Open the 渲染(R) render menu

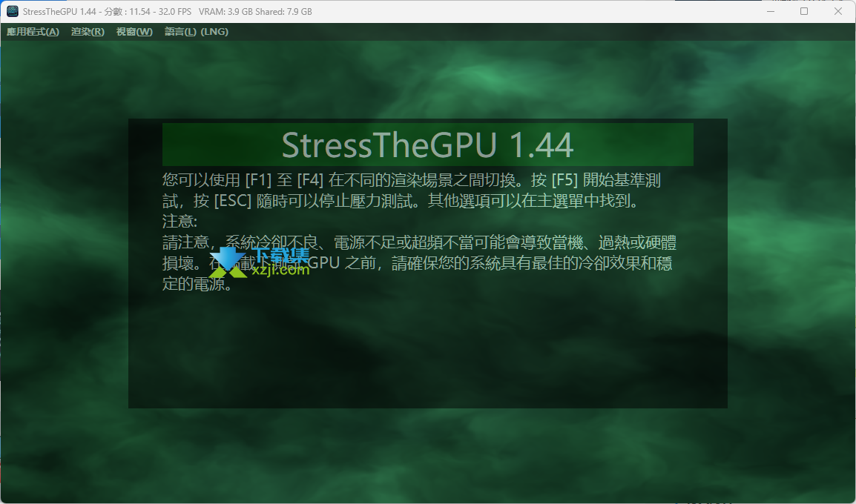pyautogui.click(x=88, y=32)
